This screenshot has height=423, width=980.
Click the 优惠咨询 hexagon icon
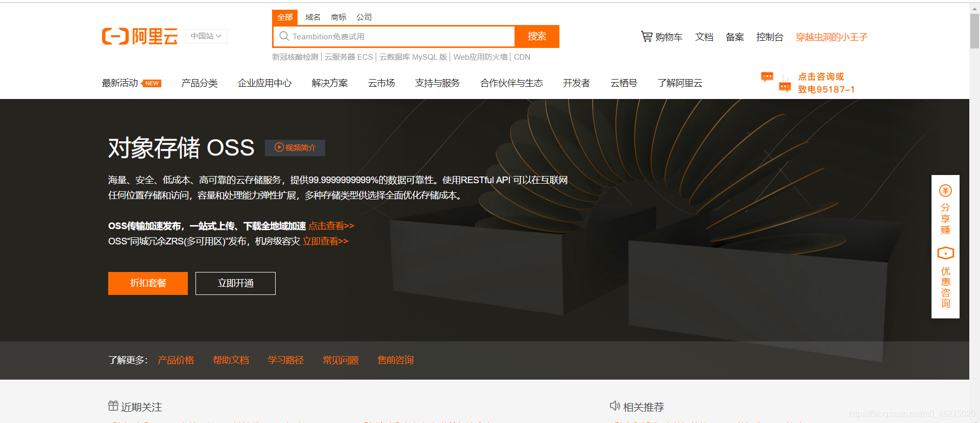tap(945, 253)
